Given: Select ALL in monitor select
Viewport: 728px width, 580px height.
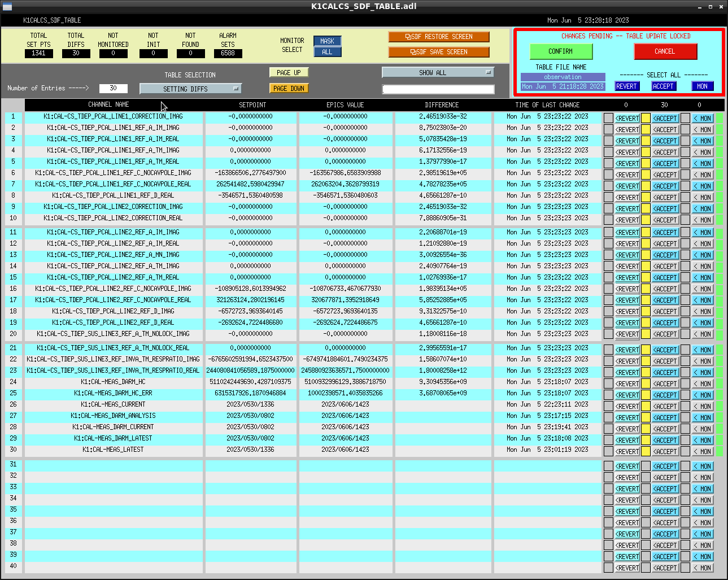Looking at the screenshot, I should (x=327, y=52).
